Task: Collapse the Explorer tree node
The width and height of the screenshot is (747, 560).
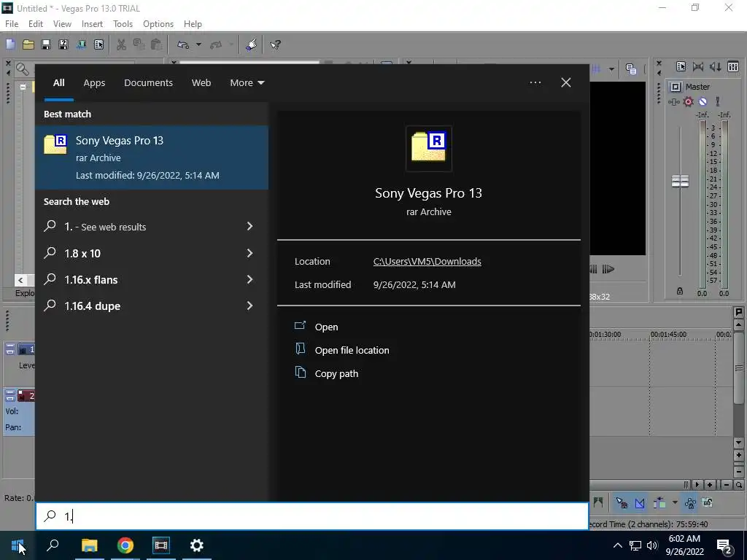Action: point(23,87)
